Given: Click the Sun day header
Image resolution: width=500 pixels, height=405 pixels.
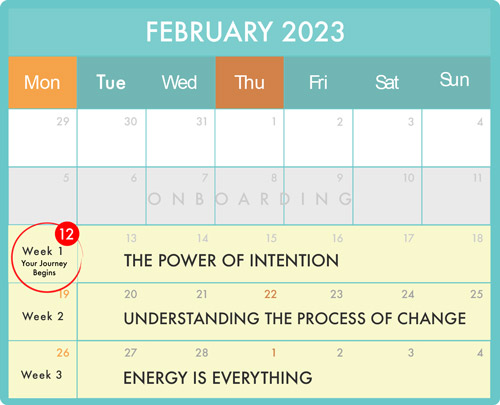Looking at the screenshot, I should click(454, 80).
